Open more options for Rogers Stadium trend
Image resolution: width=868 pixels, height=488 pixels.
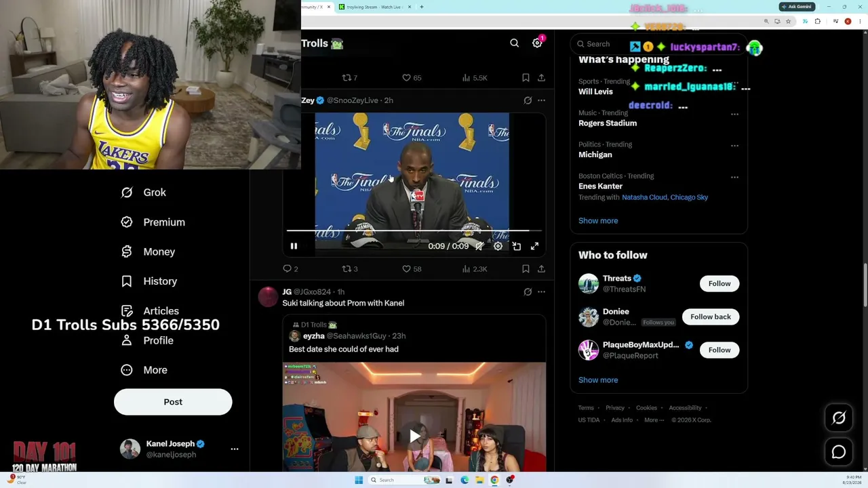734,114
